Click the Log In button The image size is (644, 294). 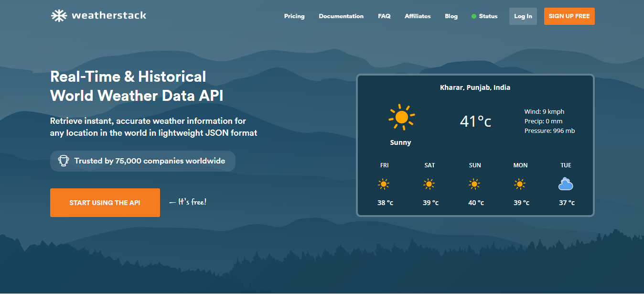(523, 16)
